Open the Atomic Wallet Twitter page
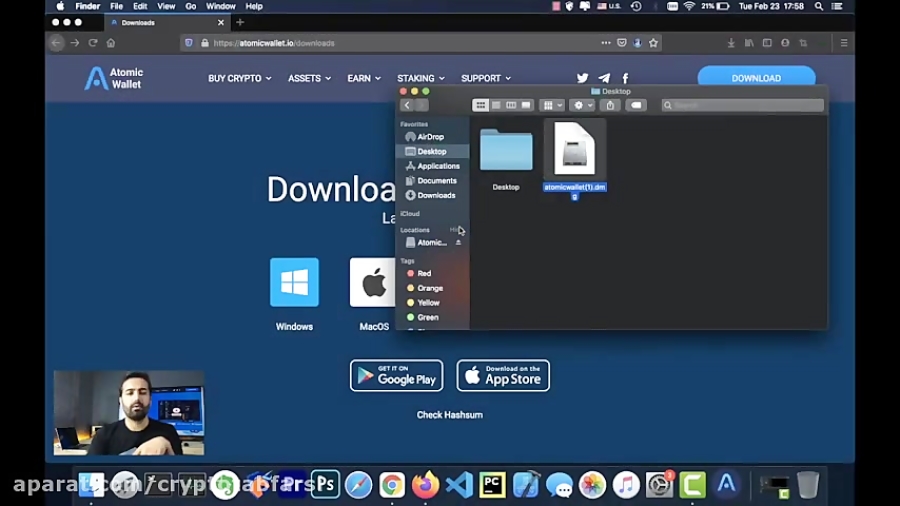This screenshot has width=900, height=506. pyautogui.click(x=583, y=78)
